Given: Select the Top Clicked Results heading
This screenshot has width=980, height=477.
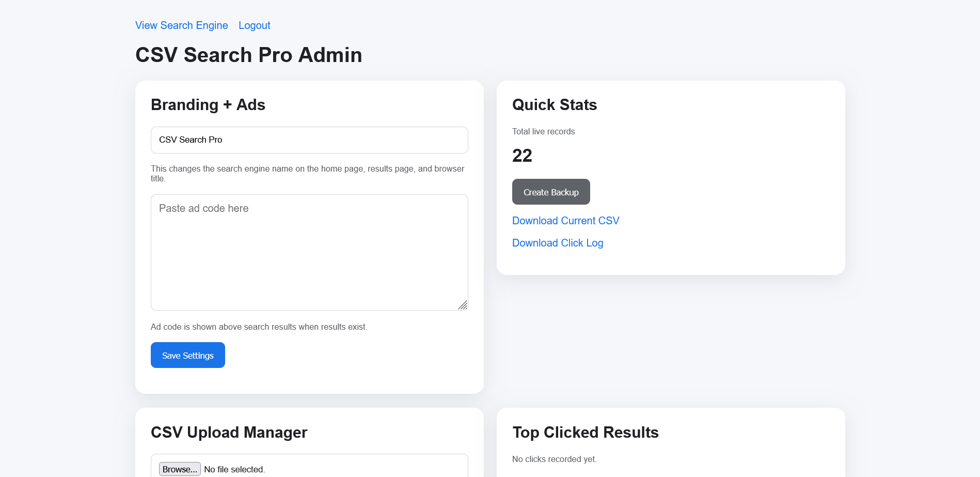Looking at the screenshot, I should point(585,433).
